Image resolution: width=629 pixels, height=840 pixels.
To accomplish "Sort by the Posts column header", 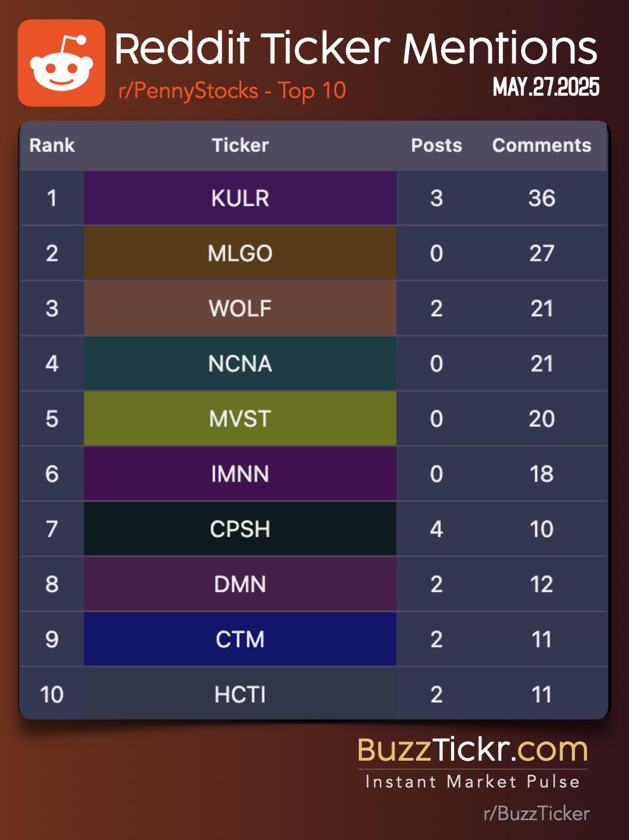I will point(436,145).
